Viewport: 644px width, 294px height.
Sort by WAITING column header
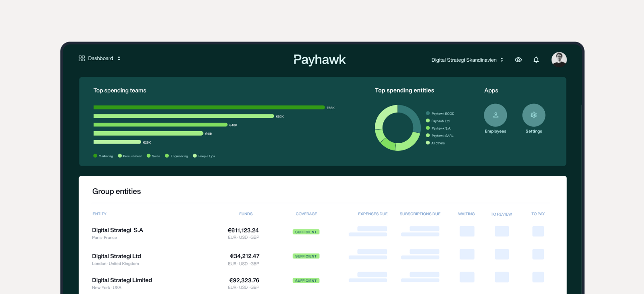coord(466,214)
